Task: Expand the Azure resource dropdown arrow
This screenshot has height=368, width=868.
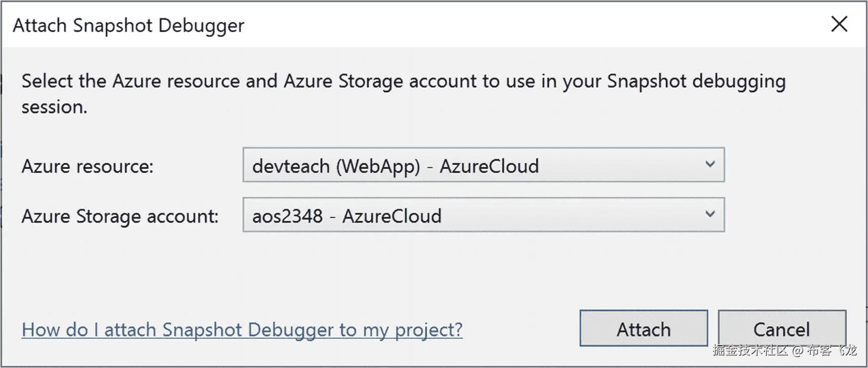Action: tap(710, 164)
